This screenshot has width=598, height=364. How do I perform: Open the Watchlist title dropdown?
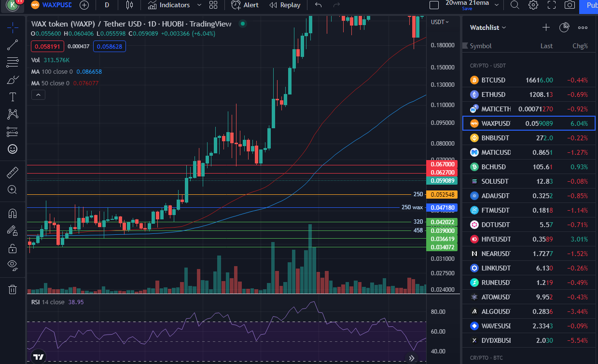pos(488,27)
